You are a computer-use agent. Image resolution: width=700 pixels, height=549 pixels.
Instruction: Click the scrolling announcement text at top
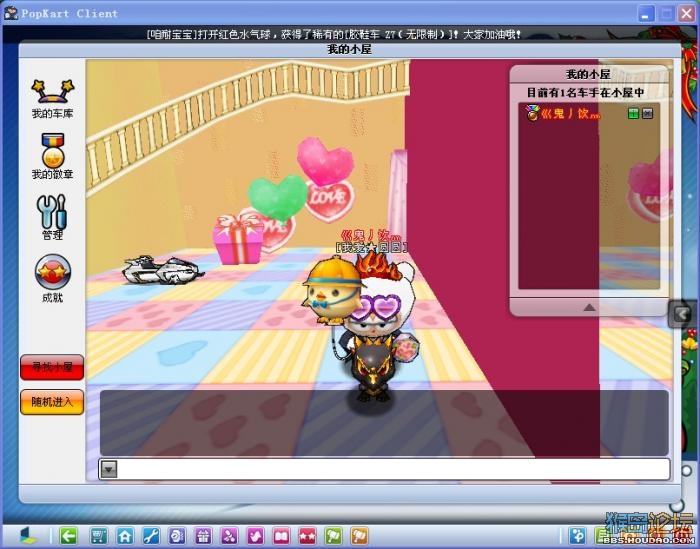pyautogui.click(x=333, y=34)
